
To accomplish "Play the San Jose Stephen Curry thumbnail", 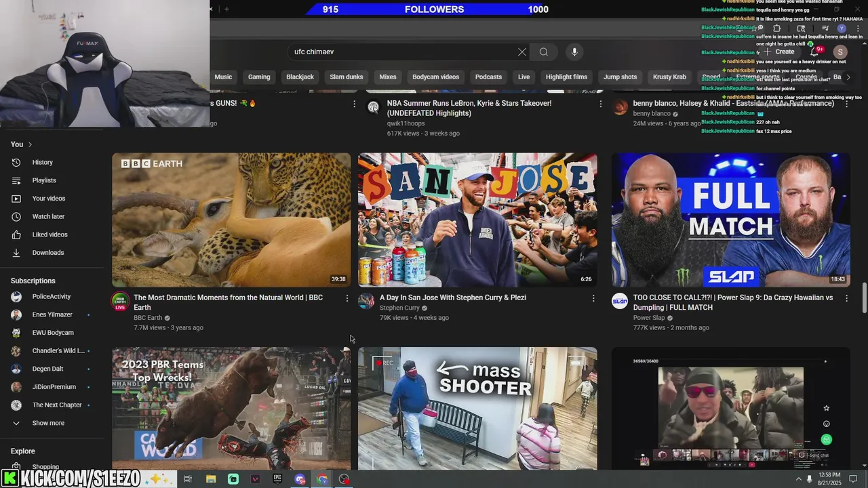I will pos(477,220).
